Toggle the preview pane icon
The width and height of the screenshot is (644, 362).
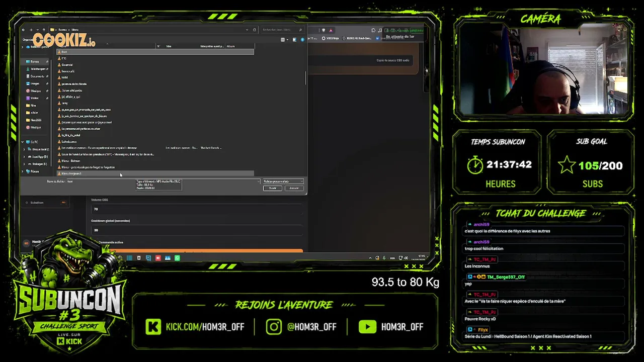point(295,39)
